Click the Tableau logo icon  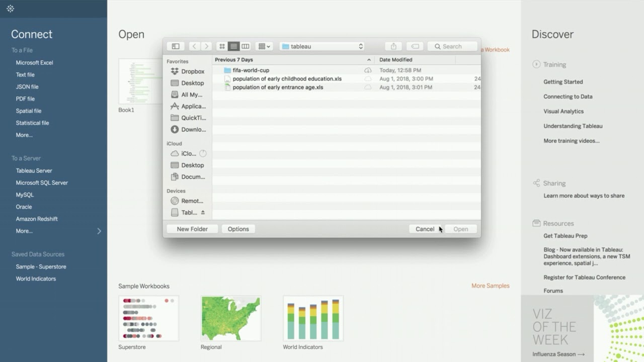[10, 9]
